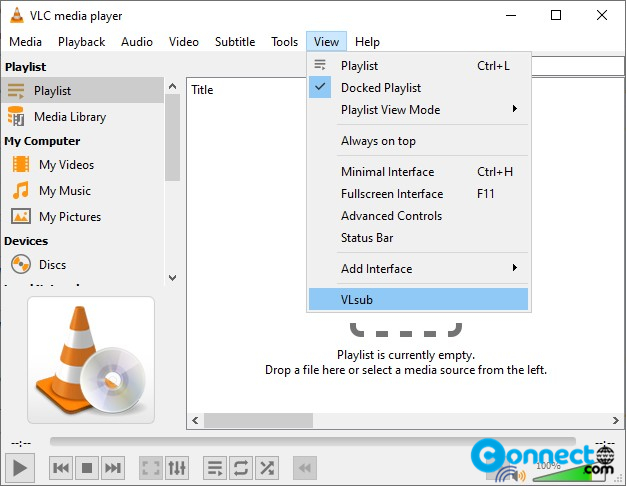This screenshot has height=486, width=626.
Task: Click sidebar scroll up arrow
Action: pyautogui.click(x=172, y=86)
